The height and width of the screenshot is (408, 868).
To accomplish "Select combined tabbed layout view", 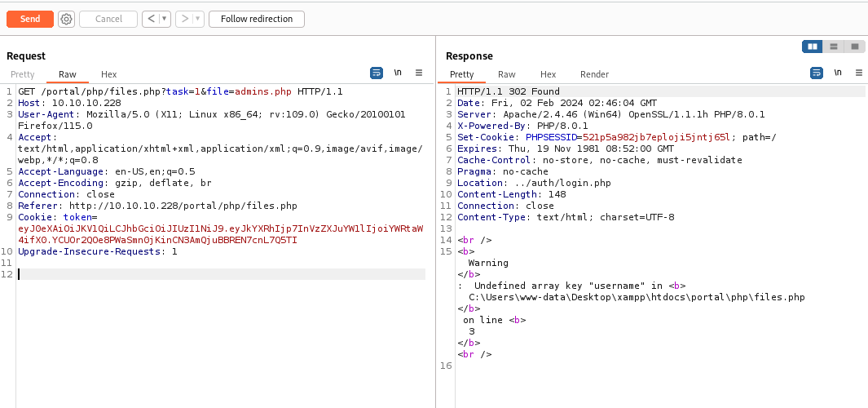I will tap(854, 47).
